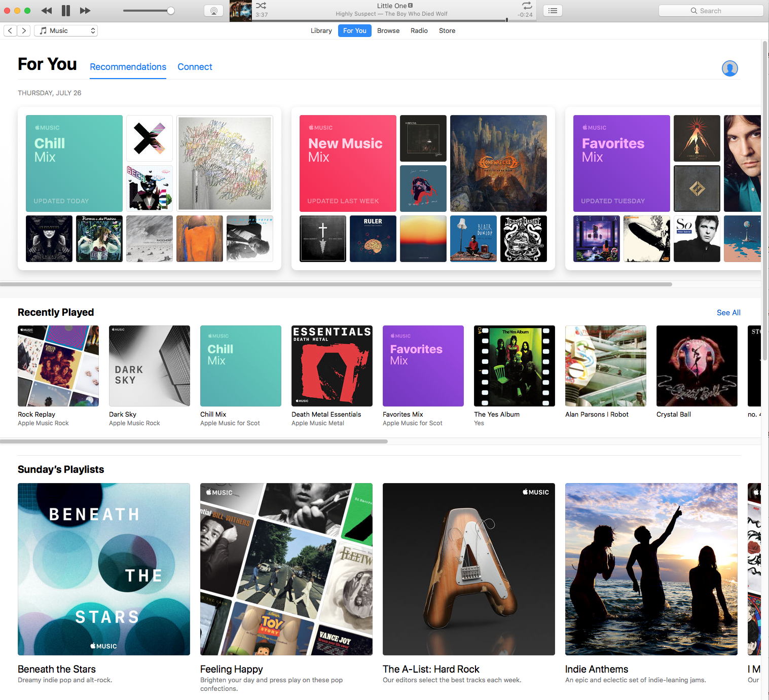Viewport: 769px width, 700px height.
Task: Open the Store tab
Action: 447,31
